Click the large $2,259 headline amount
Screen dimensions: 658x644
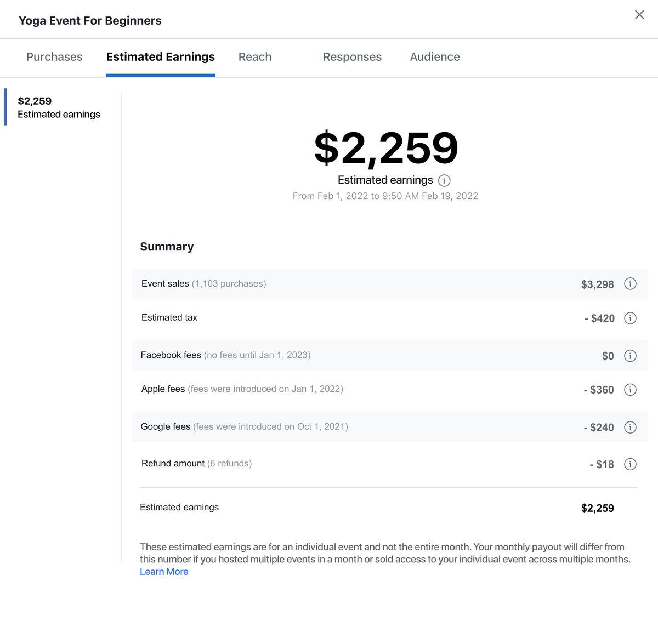(x=385, y=148)
